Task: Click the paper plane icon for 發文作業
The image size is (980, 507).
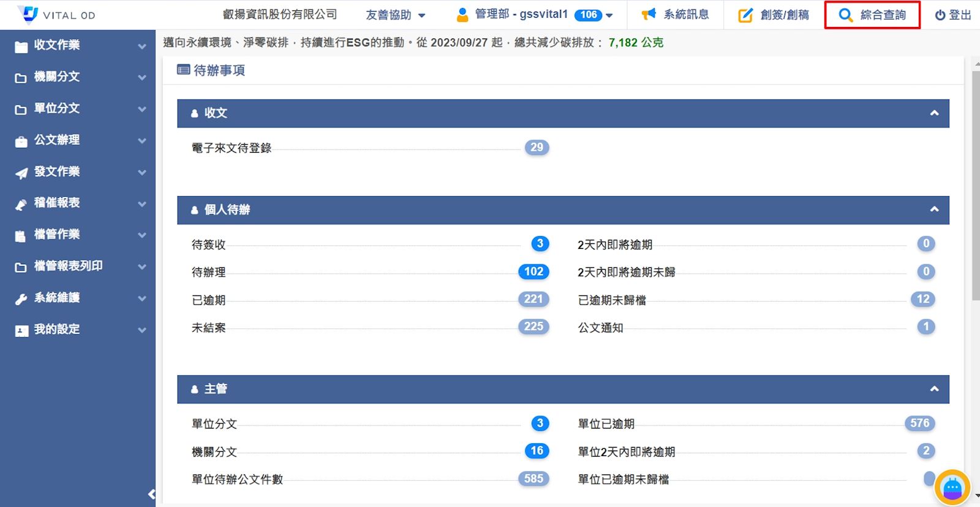Action: click(21, 173)
